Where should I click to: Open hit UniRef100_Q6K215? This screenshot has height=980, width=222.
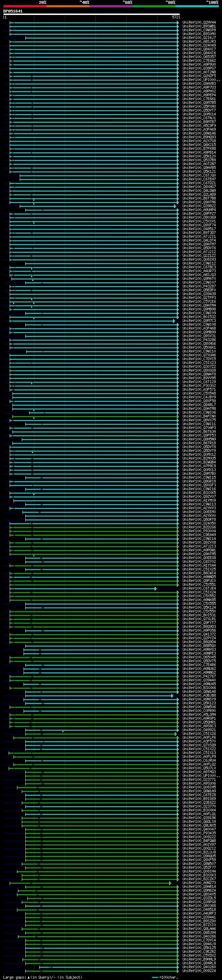point(199,145)
